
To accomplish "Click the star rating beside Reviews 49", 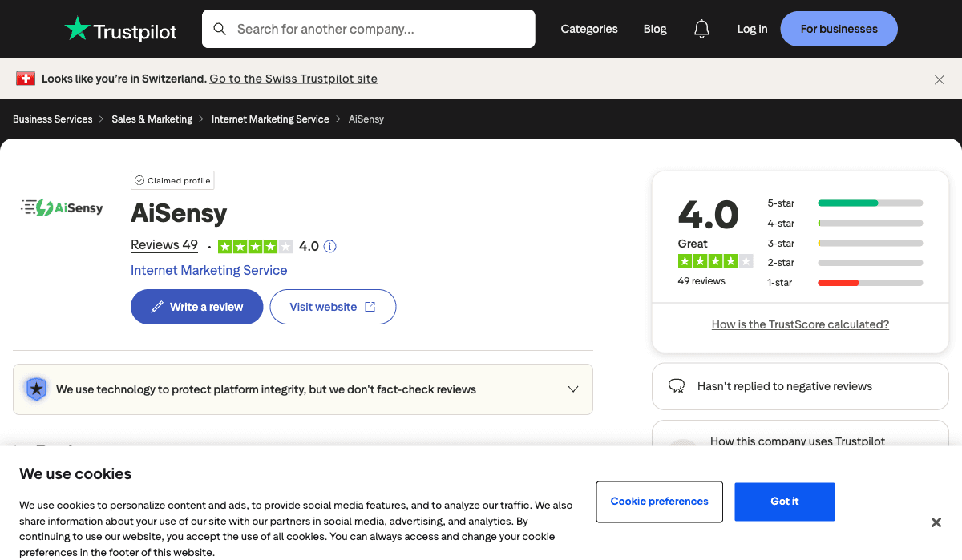I will [255, 247].
